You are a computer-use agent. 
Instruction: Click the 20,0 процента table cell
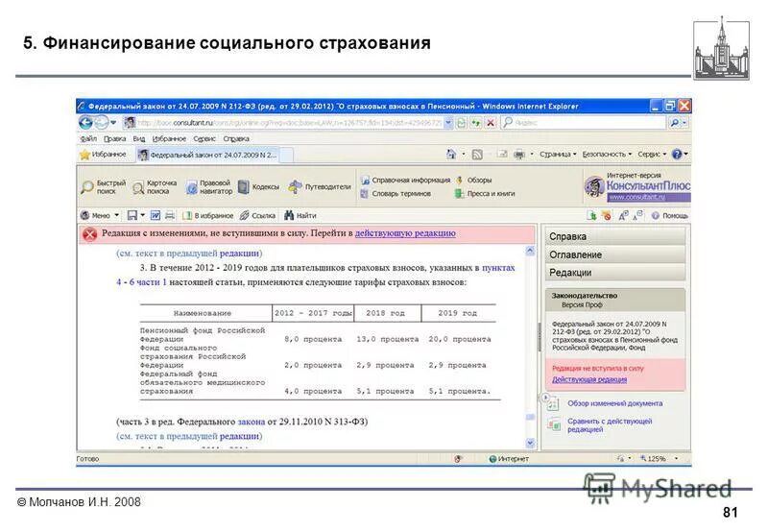pos(460,339)
